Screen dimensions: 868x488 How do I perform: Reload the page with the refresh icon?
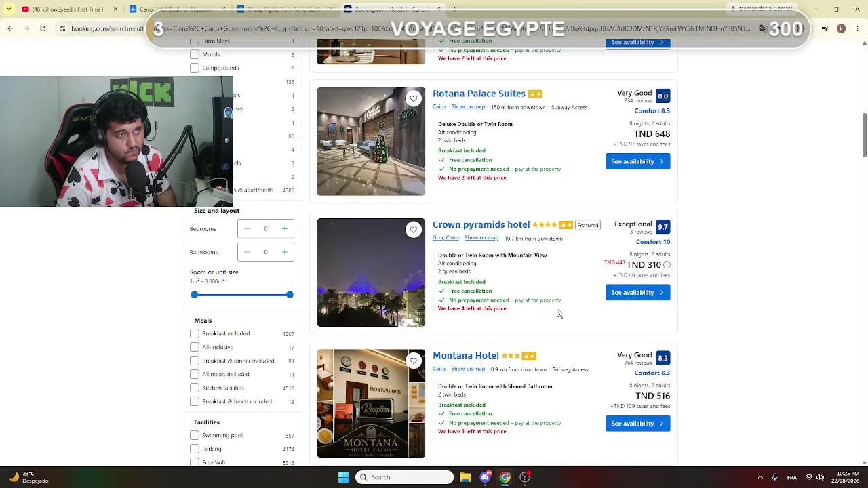pos(43,28)
